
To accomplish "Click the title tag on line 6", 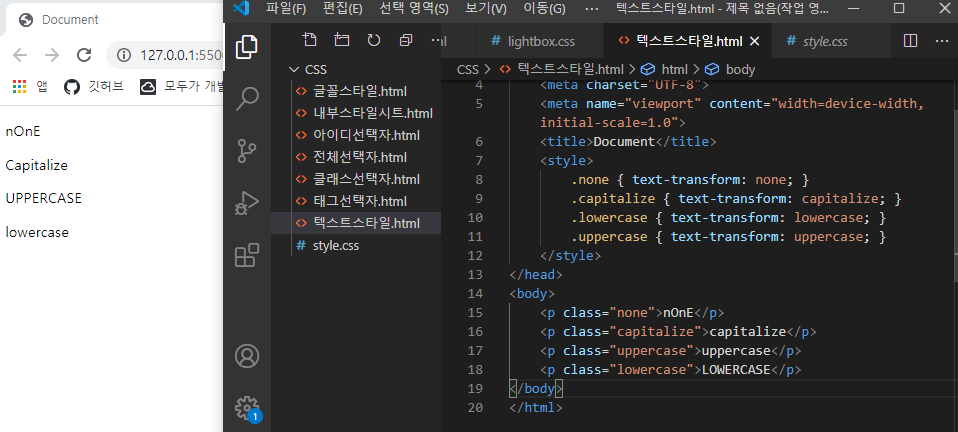I will tap(627, 142).
